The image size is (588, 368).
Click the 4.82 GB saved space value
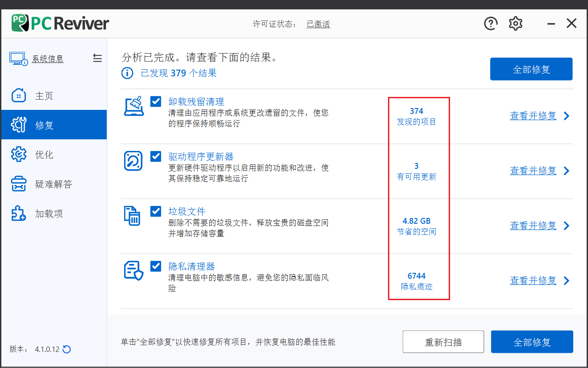pos(417,221)
